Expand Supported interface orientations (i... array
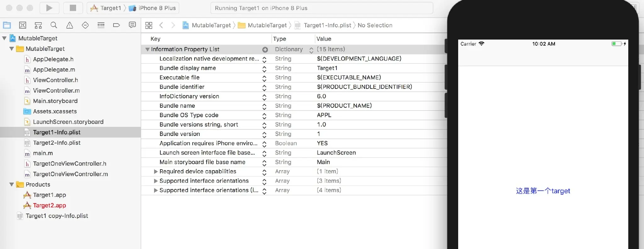This screenshot has height=249, width=644. 155,190
